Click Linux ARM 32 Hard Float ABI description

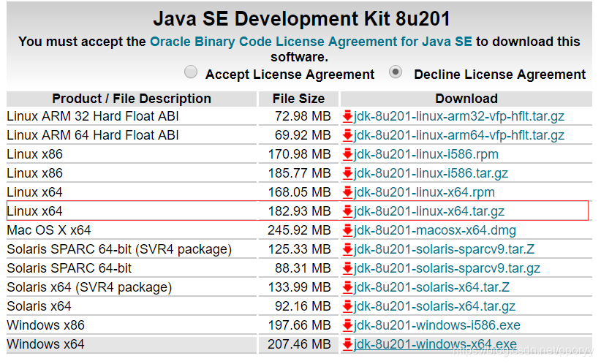(x=93, y=116)
